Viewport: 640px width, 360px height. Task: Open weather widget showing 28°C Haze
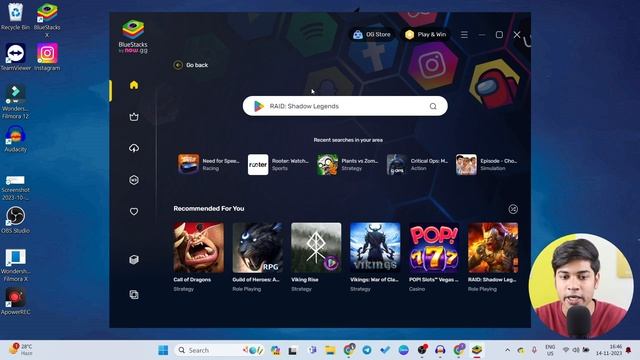20,350
